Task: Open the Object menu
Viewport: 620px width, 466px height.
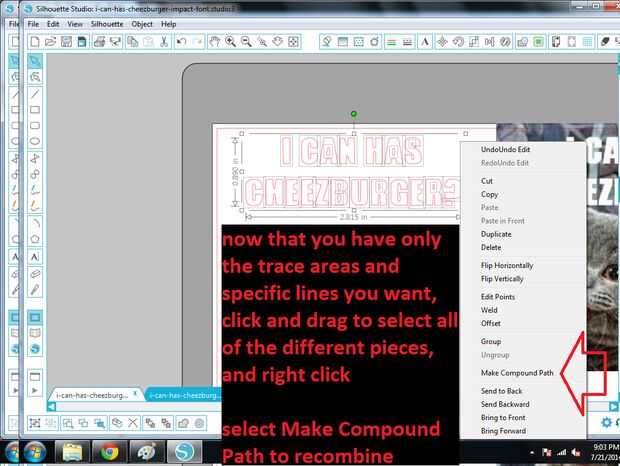Action: click(142, 24)
